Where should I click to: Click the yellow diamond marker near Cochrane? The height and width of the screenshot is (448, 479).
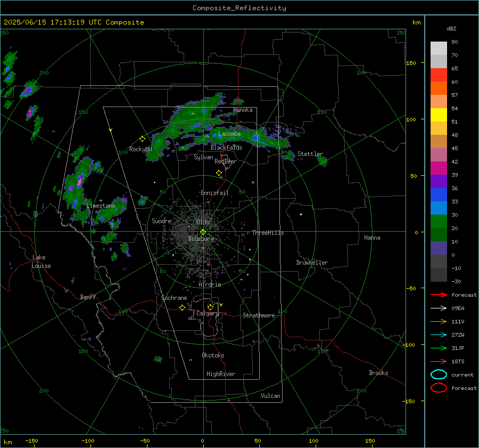tap(182, 308)
